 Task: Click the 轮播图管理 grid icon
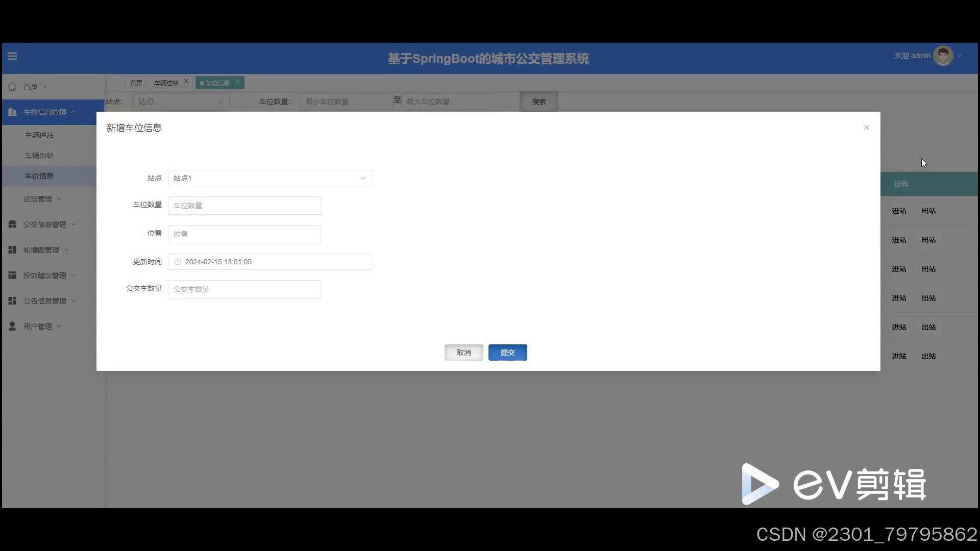[x=12, y=250]
